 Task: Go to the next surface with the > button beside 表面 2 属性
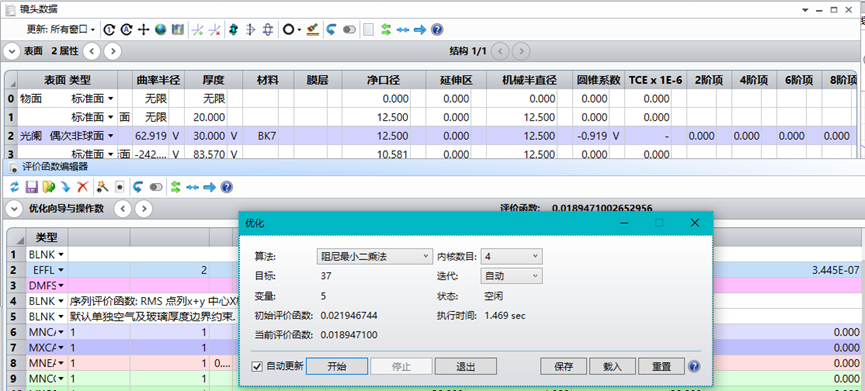pyautogui.click(x=113, y=51)
